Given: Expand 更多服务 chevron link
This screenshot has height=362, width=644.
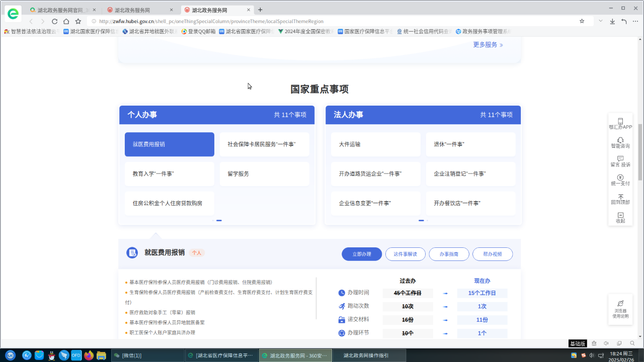Looking at the screenshot, I should click(488, 45).
